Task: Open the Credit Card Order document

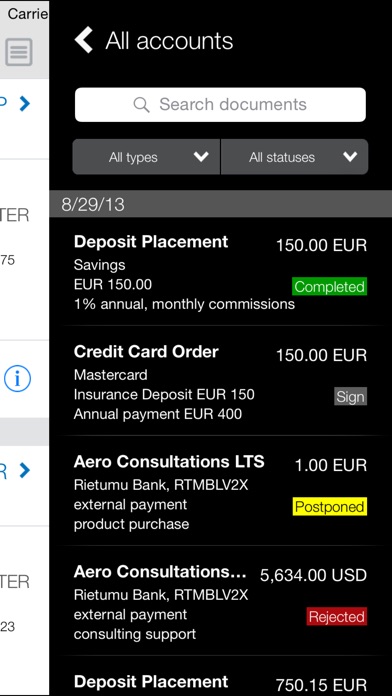Action: [x=221, y=381]
